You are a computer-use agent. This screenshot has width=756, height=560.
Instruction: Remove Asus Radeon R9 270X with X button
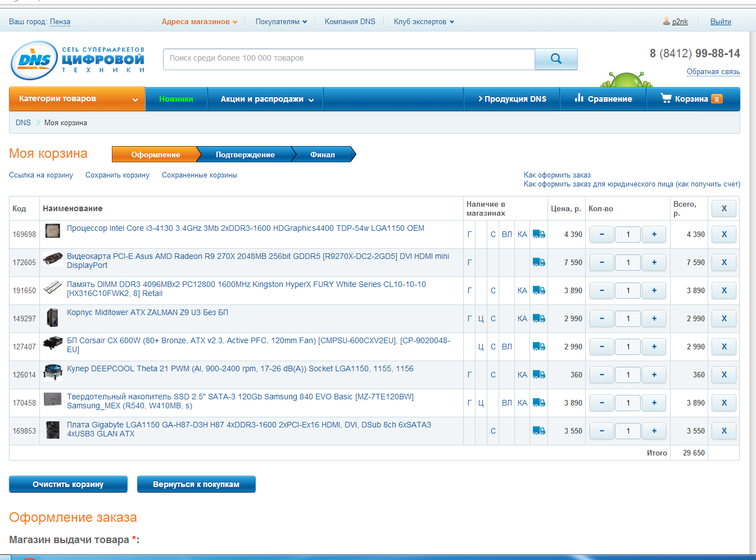pos(723,262)
